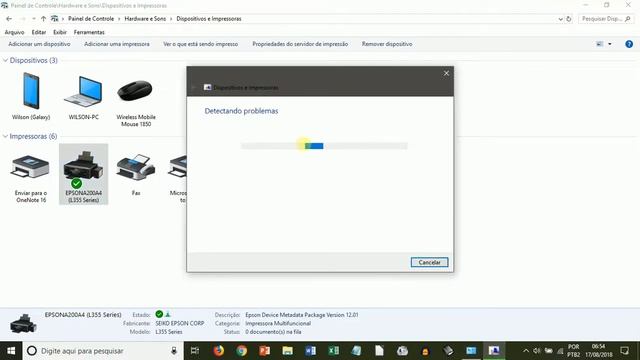
Task: Collapse the Dispositivos (3) group
Action: click(x=5, y=60)
